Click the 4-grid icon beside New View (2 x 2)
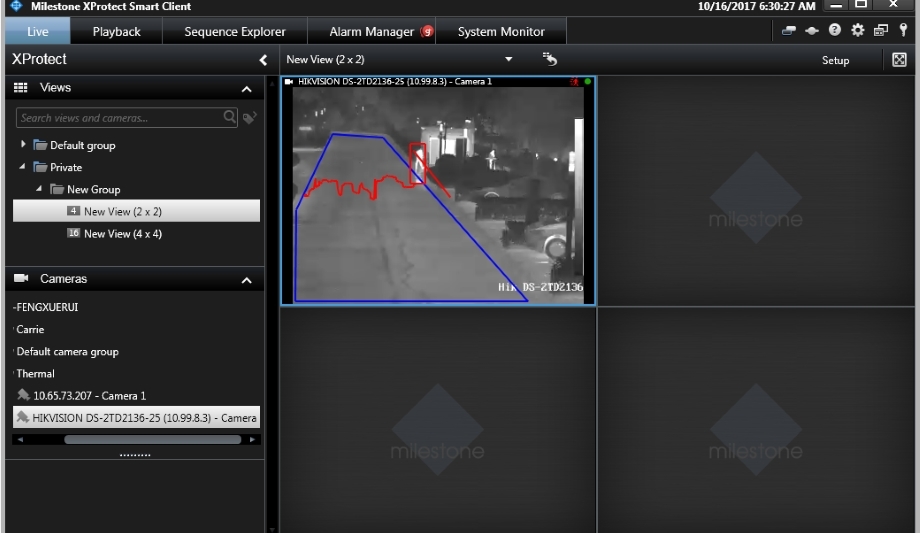The image size is (920, 533). pyautogui.click(x=73, y=211)
